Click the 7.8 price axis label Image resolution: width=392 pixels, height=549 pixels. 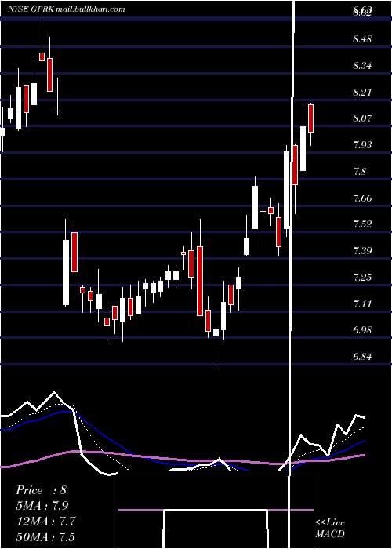tap(359, 172)
